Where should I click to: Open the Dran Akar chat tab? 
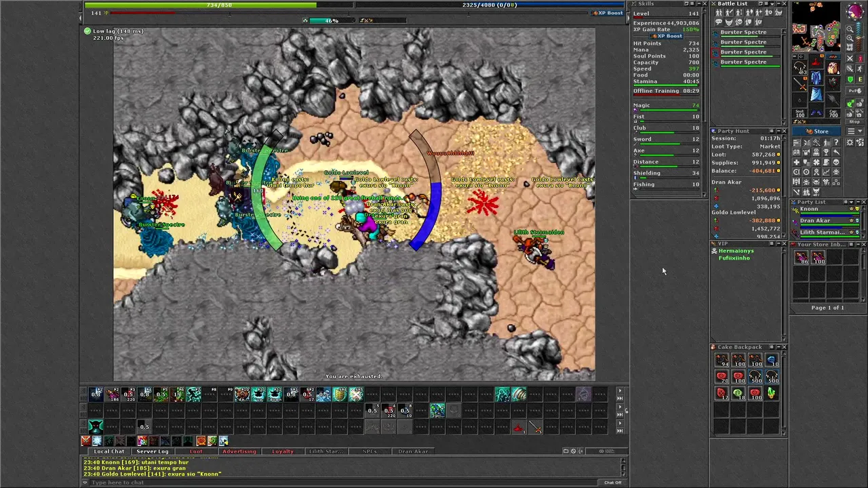413,451
